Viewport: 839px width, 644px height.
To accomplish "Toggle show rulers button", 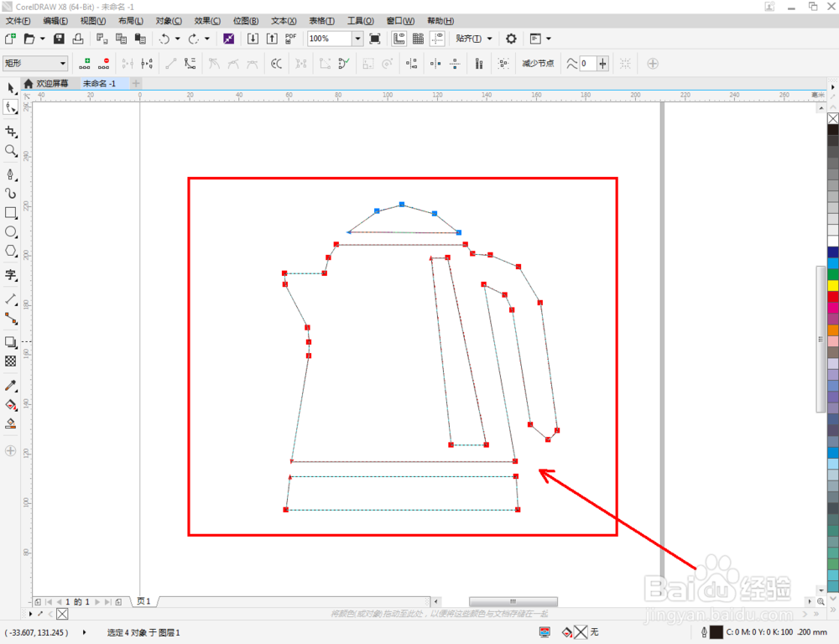I will pos(399,39).
